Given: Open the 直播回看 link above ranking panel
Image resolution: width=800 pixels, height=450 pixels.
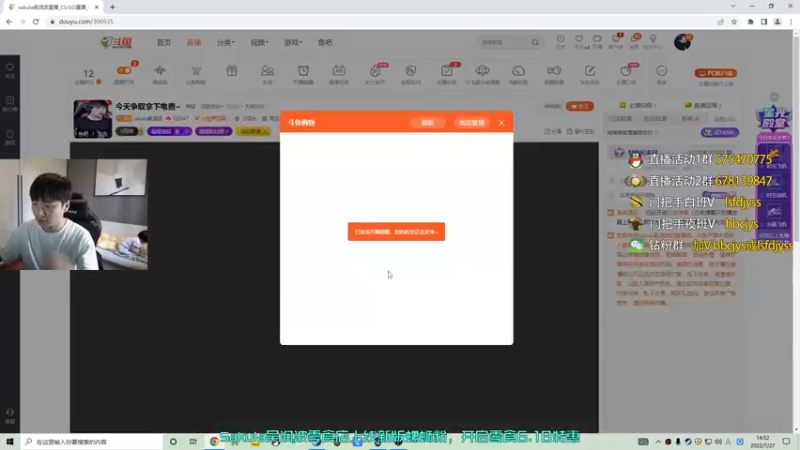Looking at the screenshot, I should click(703, 106).
